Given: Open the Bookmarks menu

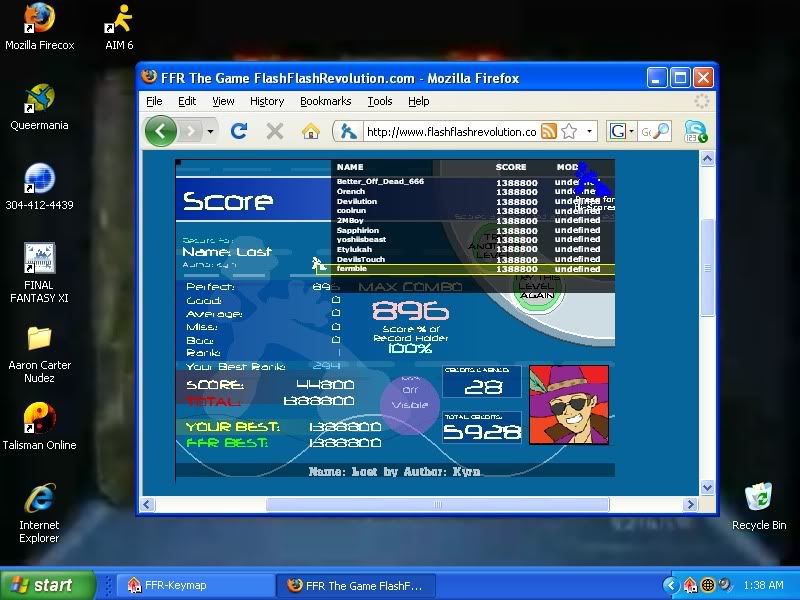Looking at the screenshot, I should (325, 101).
